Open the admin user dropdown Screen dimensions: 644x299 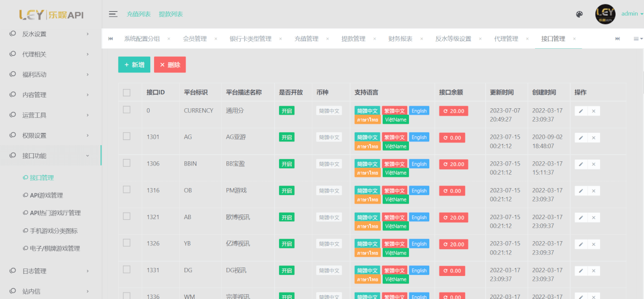pyautogui.click(x=632, y=14)
